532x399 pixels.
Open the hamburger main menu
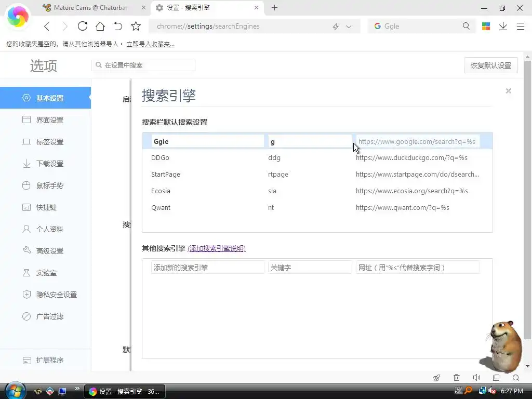coord(521,26)
